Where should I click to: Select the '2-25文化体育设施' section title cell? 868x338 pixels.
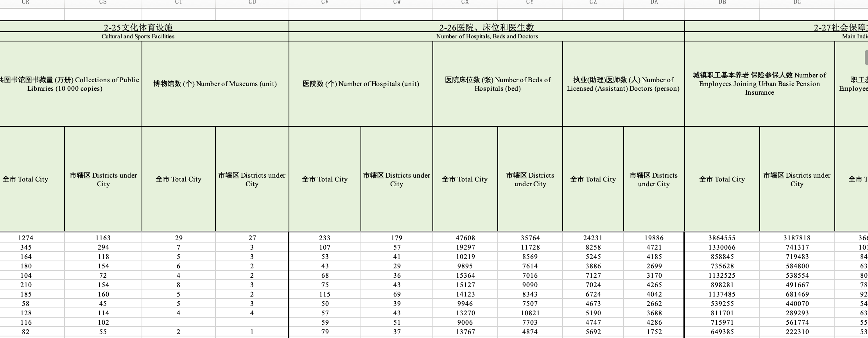coord(138,27)
